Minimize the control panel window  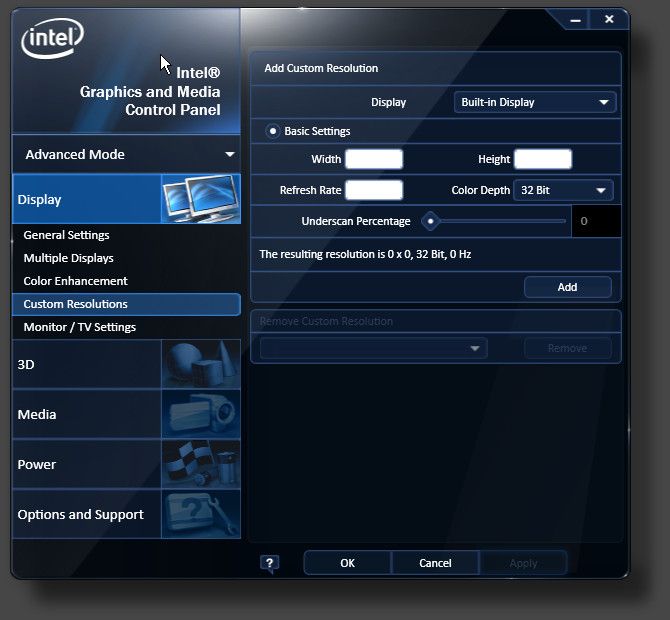coord(575,20)
